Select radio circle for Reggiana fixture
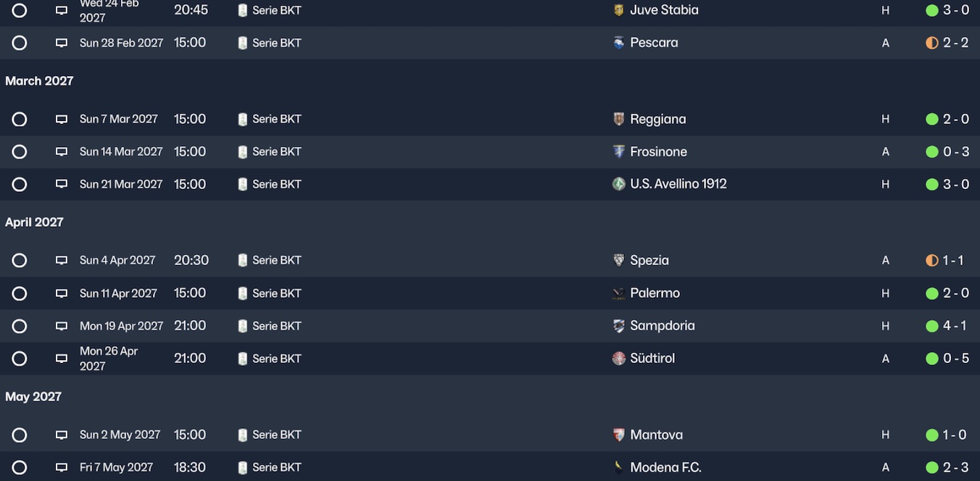980x481 pixels. click(x=20, y=119)
